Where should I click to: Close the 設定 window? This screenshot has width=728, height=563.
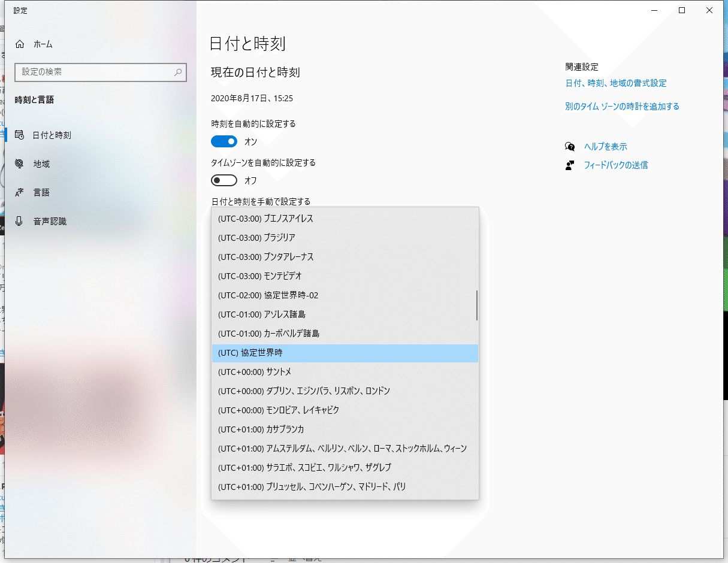pyautogui.click(x=709, y=10)
